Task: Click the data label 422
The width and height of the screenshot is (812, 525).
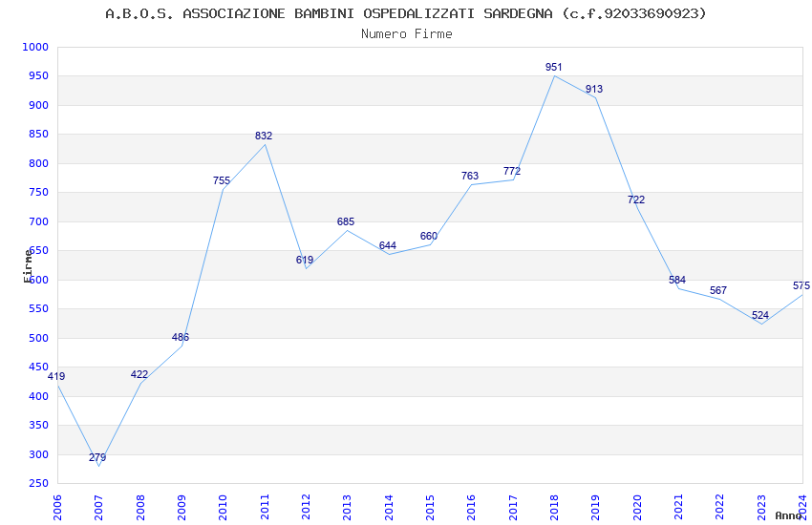Action: [x=139, y=374]
